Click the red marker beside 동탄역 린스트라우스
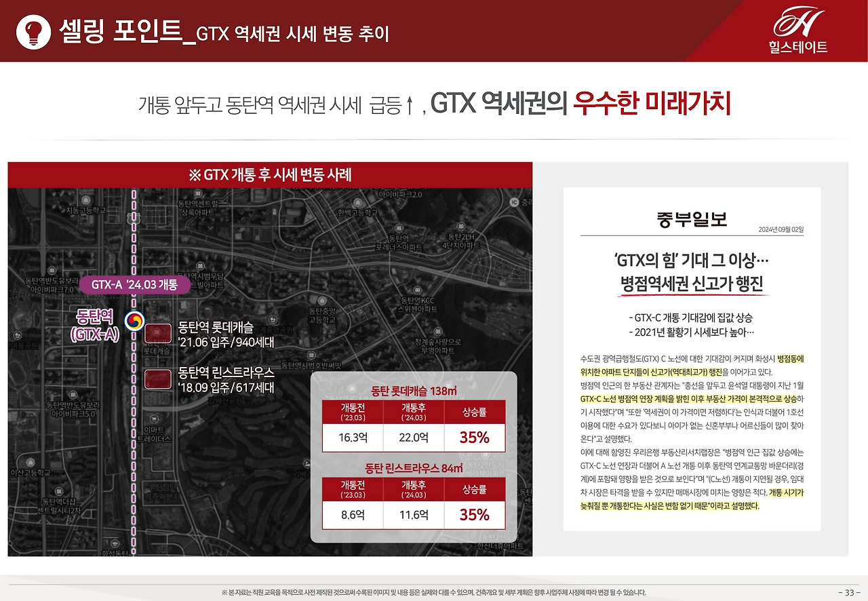 [157, 379]
